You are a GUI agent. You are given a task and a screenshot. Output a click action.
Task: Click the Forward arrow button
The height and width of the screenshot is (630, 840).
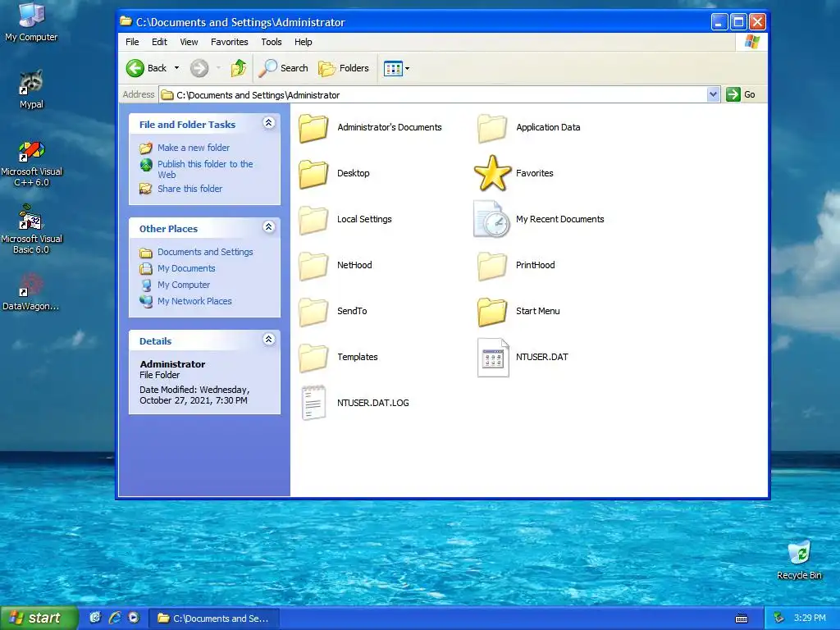pos(199,68)
